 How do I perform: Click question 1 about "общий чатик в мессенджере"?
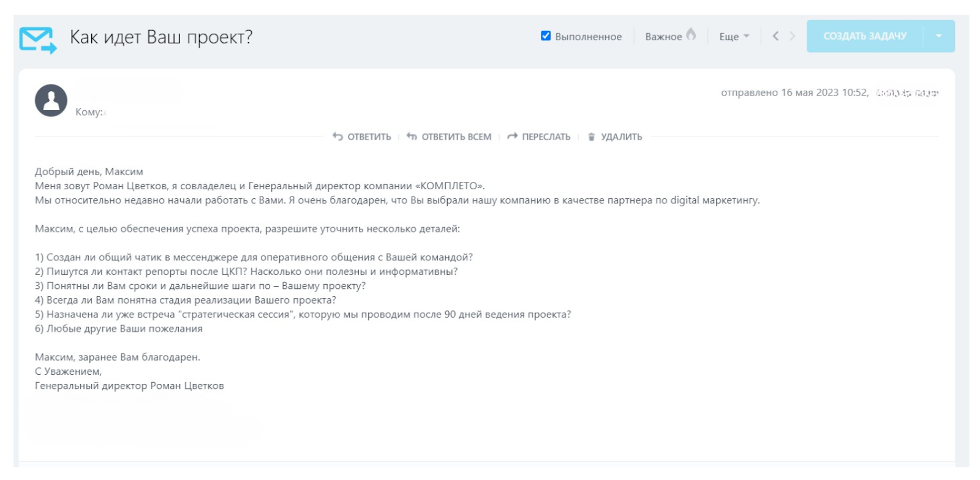click(x=254, y=257)
